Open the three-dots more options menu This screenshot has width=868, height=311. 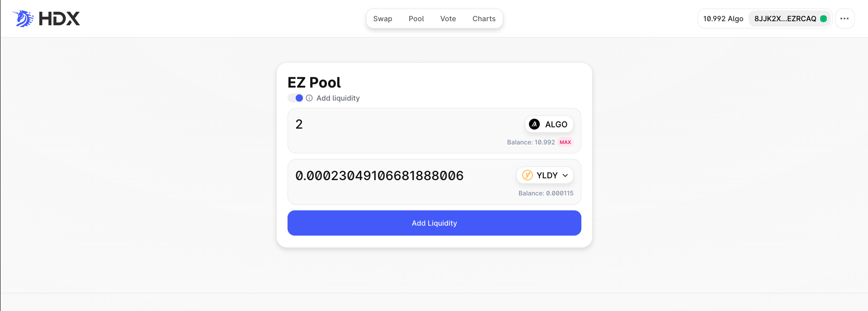[844, 19]
